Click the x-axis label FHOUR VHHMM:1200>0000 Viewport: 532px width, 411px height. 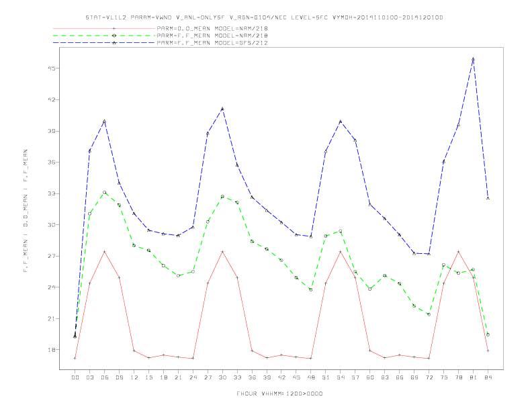[x=279, y=394]
